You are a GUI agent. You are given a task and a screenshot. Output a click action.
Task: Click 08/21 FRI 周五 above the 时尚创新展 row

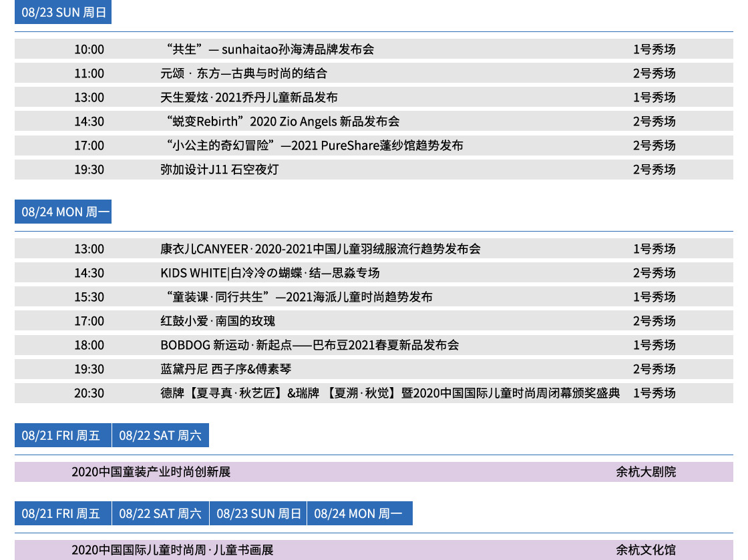[63, 435]
